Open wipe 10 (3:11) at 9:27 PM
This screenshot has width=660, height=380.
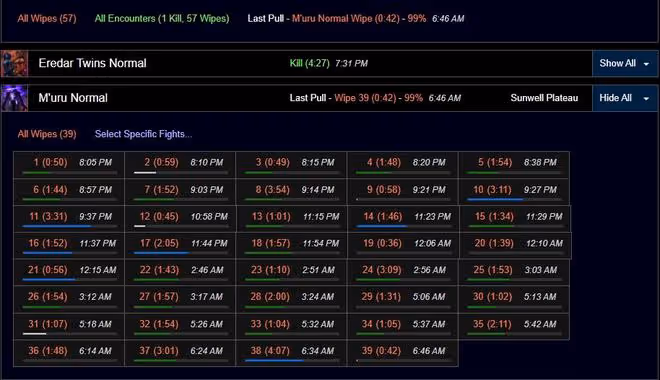[x=514, y=192]
